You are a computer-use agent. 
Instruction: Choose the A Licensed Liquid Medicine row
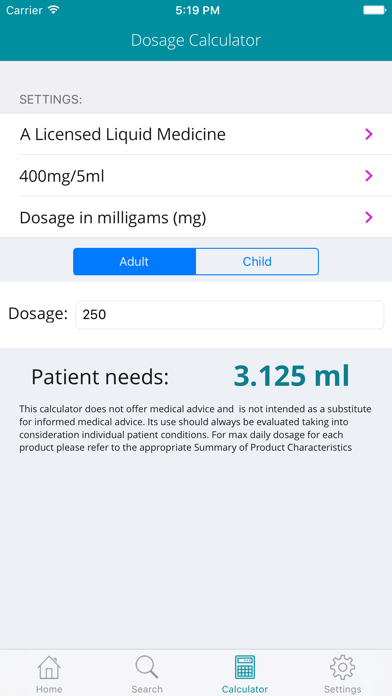pyautogui.click(x=196, y=134)
